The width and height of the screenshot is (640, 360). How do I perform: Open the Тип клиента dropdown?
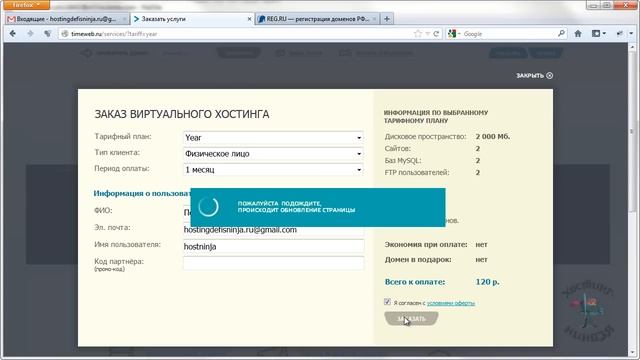point(273,154)
